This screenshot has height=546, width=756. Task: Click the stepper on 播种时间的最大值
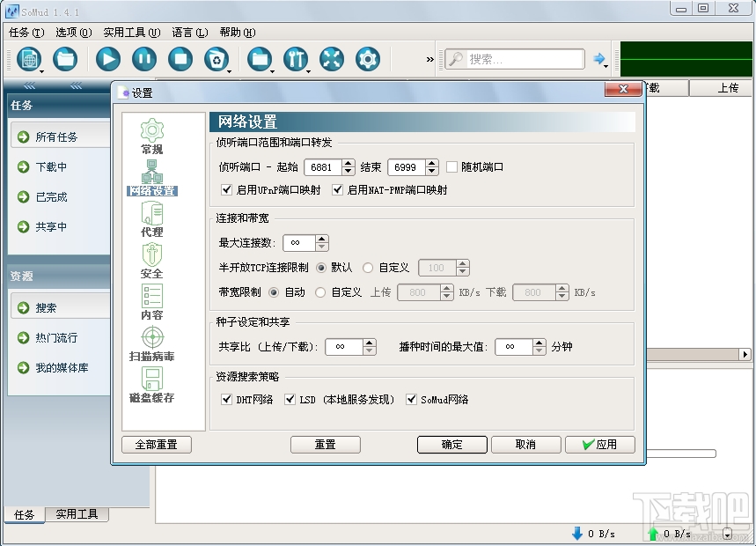coord(539,346)
